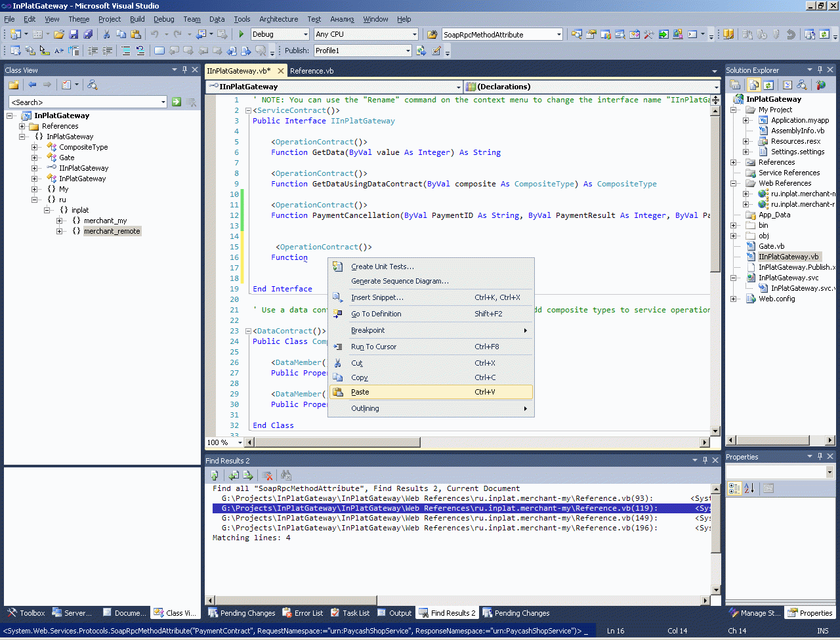The height and width of the screenshot is (640, 840).
Task: Click the green Start Debugging arrow
Action: pos(241,34)
